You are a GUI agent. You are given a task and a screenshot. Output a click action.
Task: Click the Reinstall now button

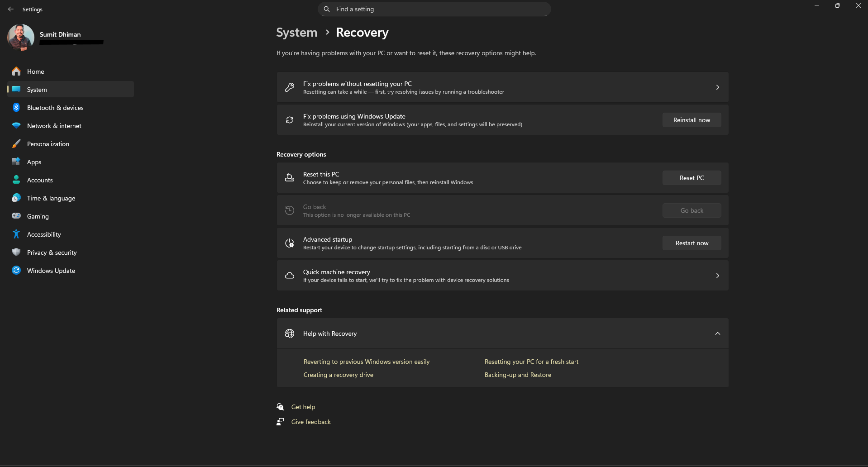tap(692, 120)
